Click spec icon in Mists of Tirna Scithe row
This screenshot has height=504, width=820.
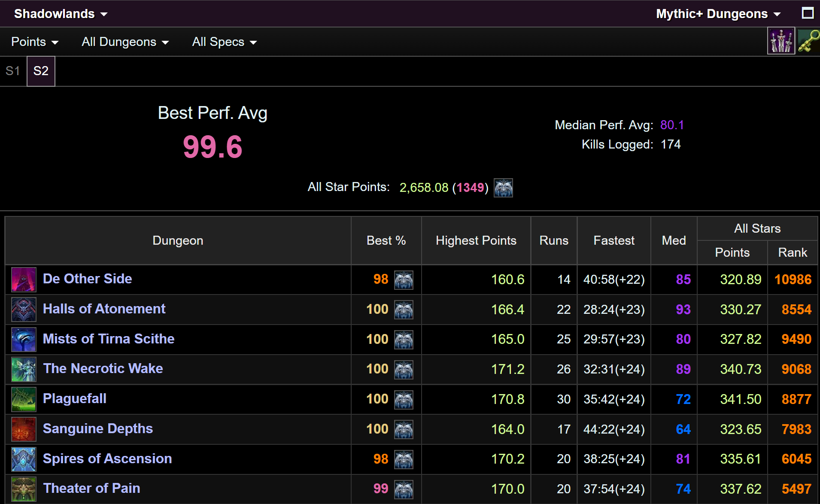pos(404,340)
